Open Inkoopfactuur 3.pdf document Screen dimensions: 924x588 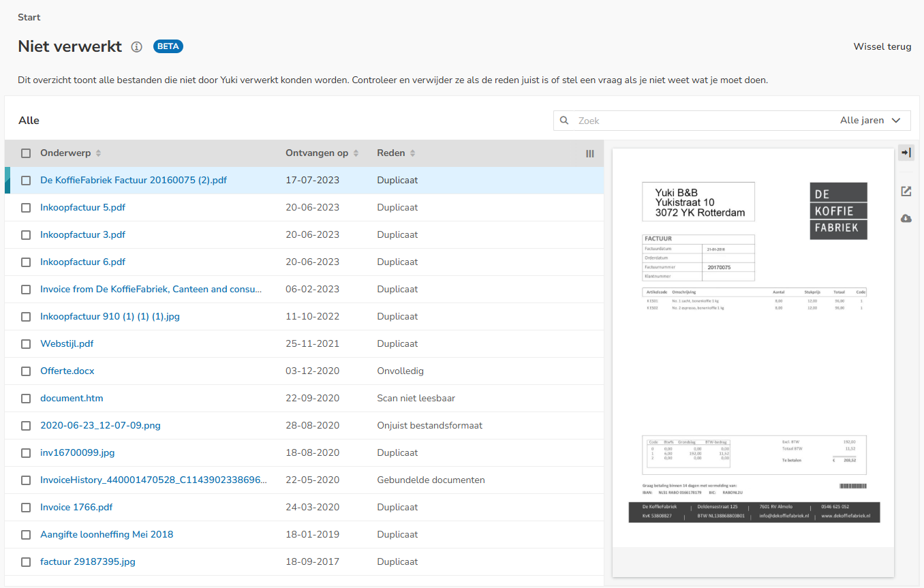[x=82, y=235]
